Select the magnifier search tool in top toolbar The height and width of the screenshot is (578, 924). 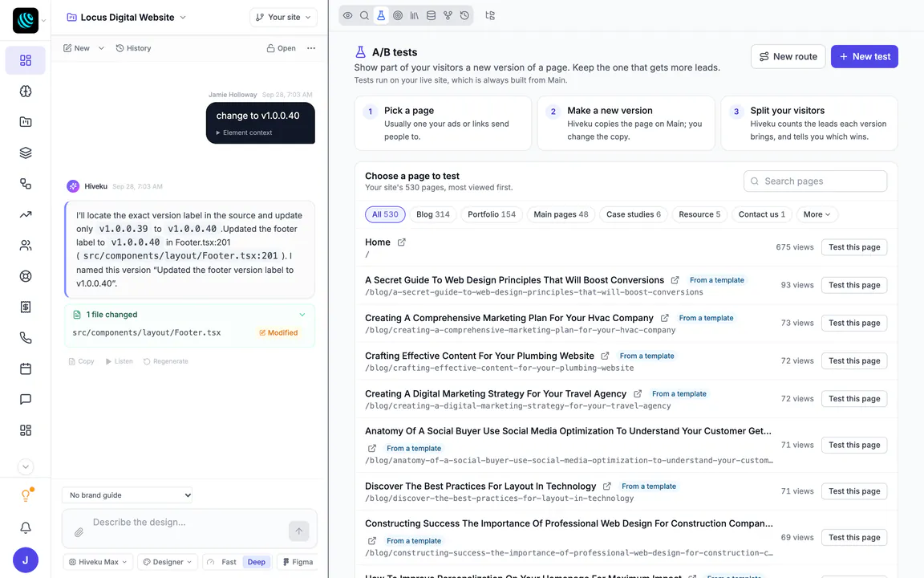[364, 16]
